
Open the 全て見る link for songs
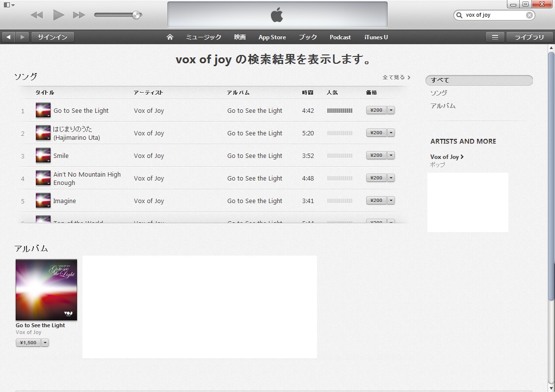coord(396,78)
